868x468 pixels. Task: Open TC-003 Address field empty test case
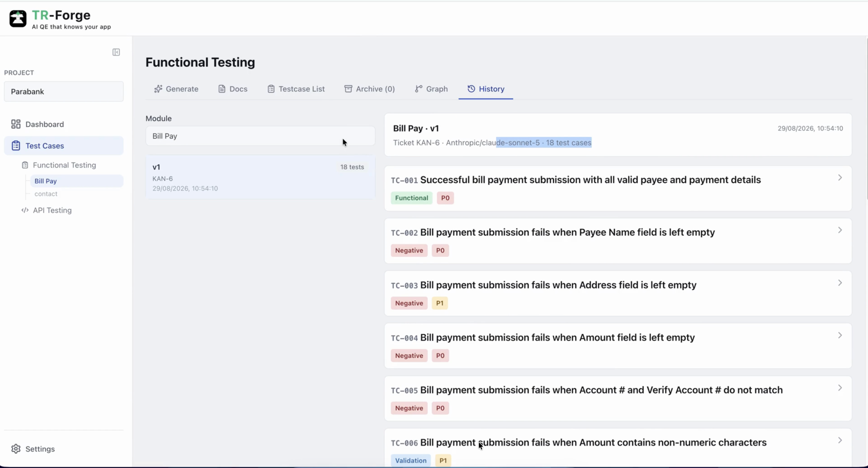[x=618, y=294]
